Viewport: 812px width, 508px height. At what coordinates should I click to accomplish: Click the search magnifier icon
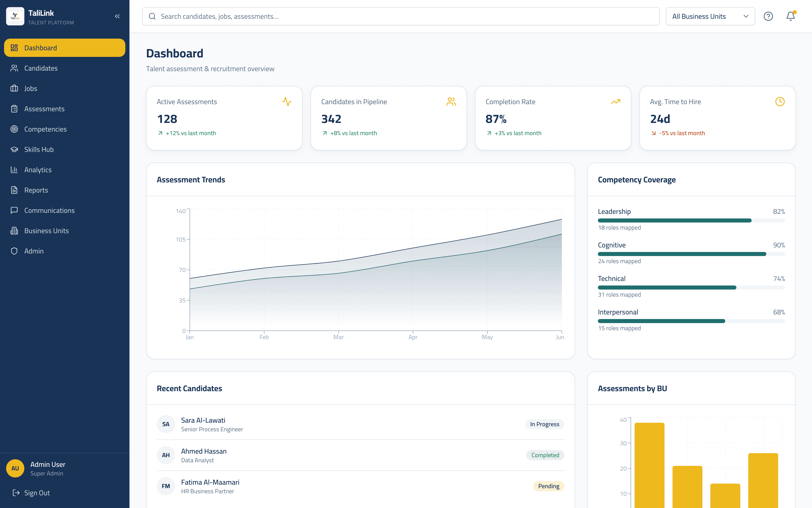click(x=152, y=16)
